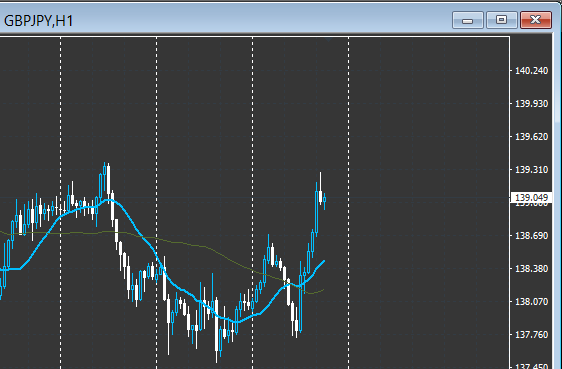Click the 139.930 price scale label
Screen dimensions: 562x369
(x=532, y=104)
